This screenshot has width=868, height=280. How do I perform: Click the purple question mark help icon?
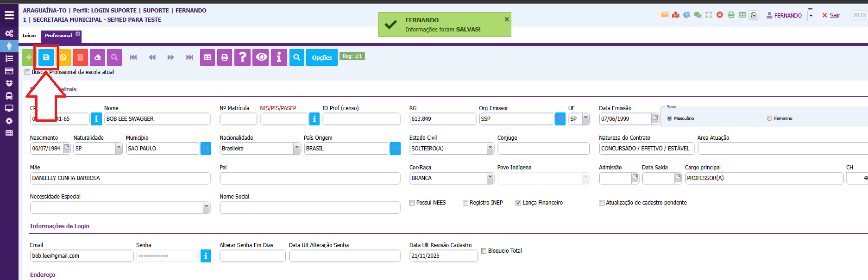[242, 57]
